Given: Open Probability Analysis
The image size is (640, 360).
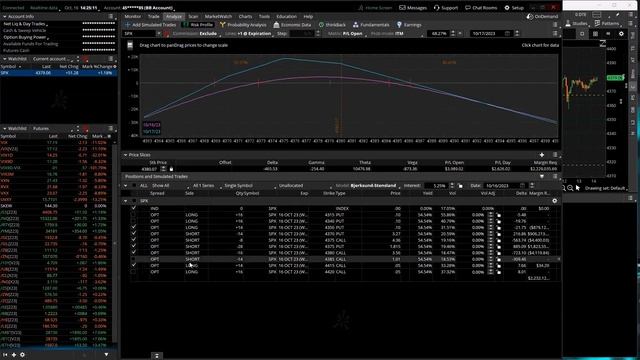Looking at the screenshot, I should [x=243, y=25].
